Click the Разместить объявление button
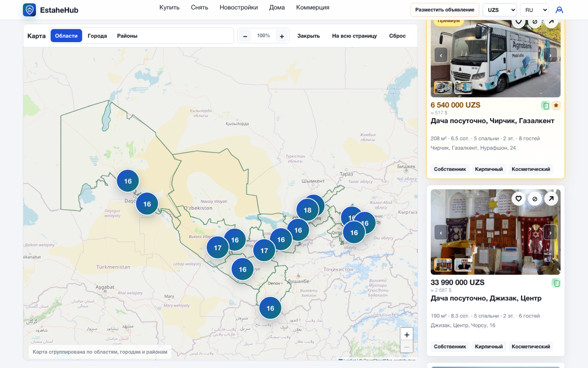The height and width of the screenshot is (368, 588). point(444,10)
